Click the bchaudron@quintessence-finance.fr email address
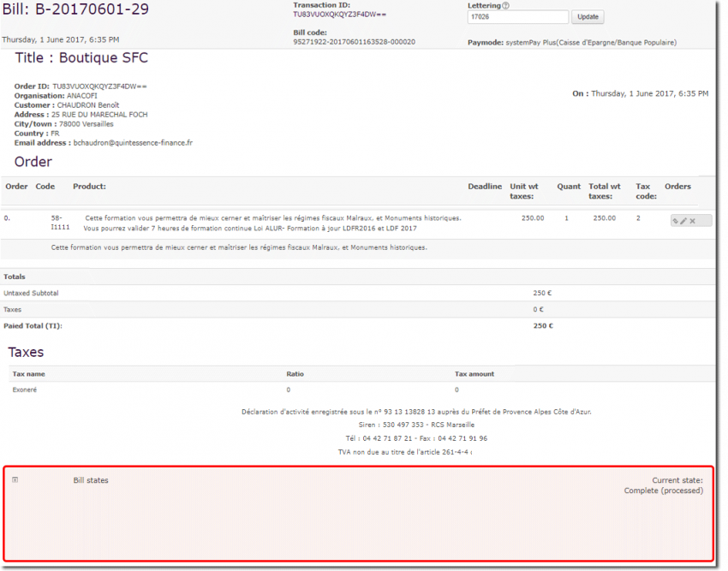The width and height of the screenshot is (728, 571). (133, 143)
